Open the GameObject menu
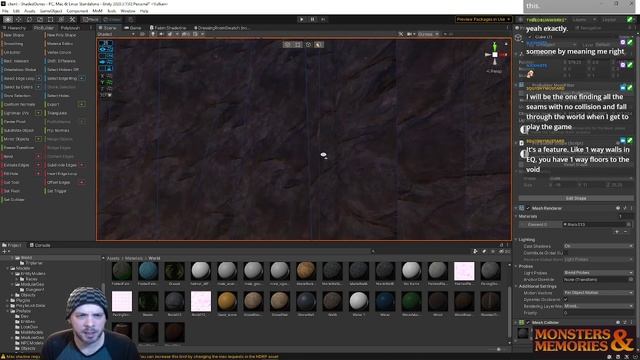The height and width of the screenshot is (360, 640). [51, 11]
